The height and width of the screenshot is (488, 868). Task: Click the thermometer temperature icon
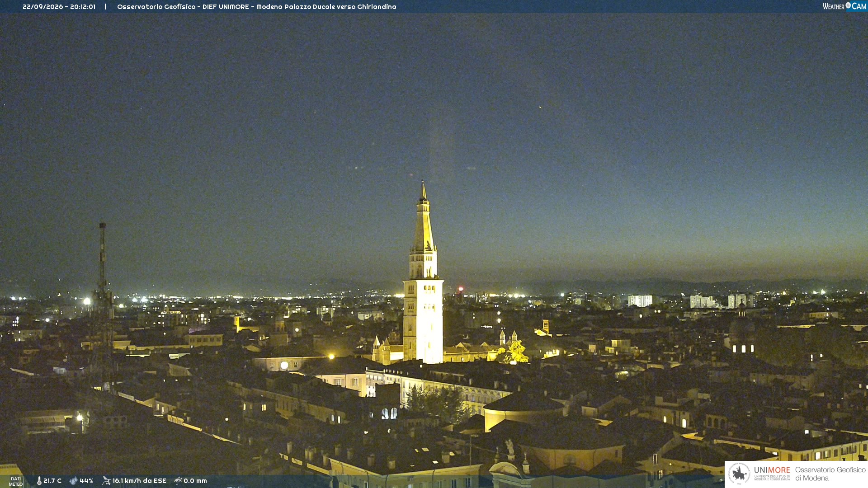pos(39,481)
